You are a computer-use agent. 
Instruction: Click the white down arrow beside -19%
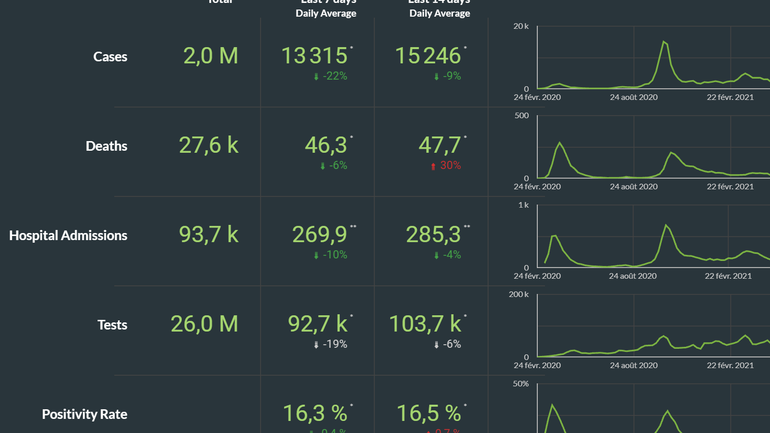(x=317, y=344)
